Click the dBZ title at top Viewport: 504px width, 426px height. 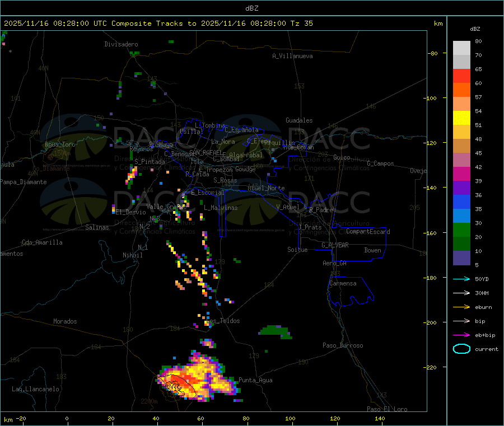(251, 8)
